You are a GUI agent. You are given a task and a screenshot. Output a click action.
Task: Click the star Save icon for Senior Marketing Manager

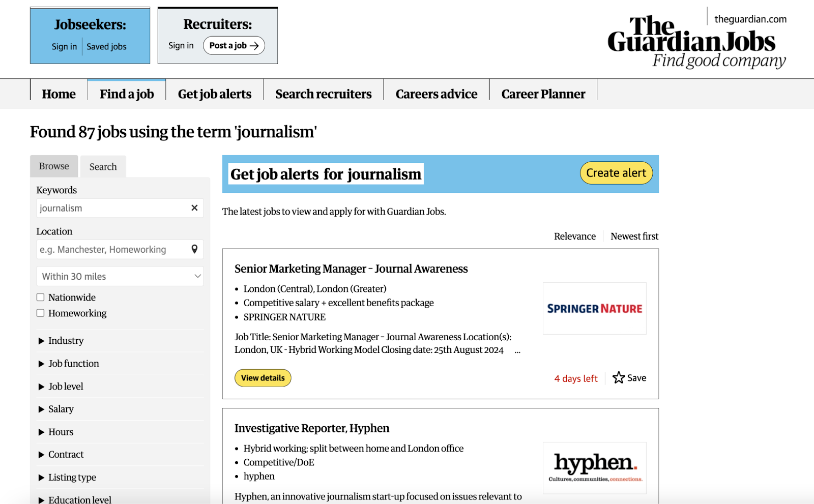coord(619,378)
